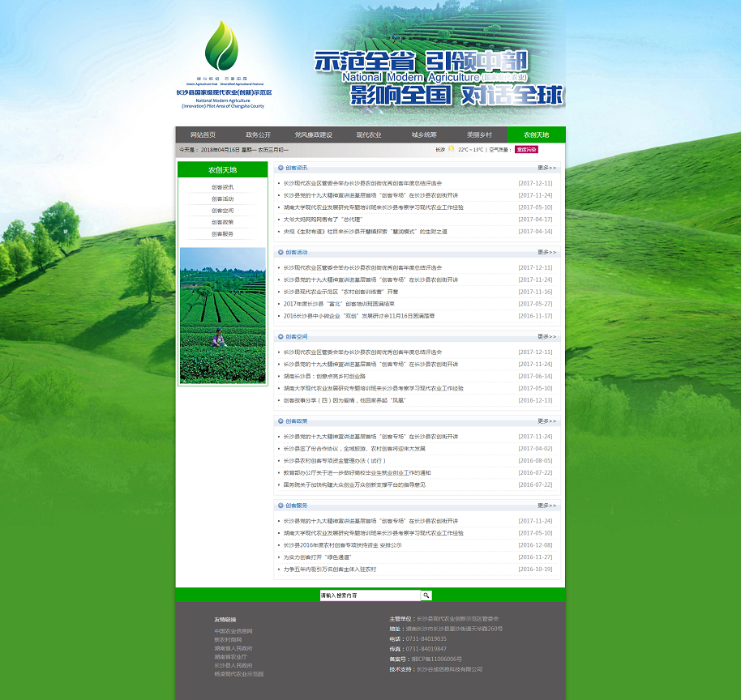This screenshot has height=700, width=741.
Task: Click 更多>> in the 创客活动 section
Action: (546, 252)
